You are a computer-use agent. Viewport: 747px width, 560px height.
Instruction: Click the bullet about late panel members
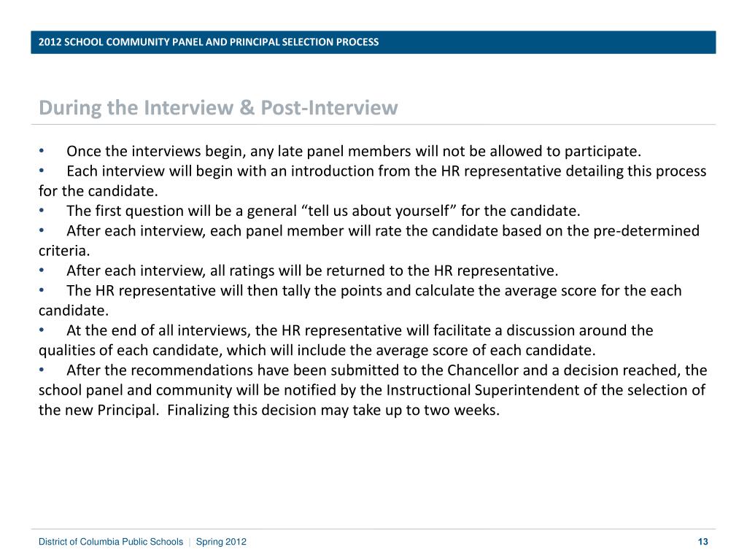point(353,152)
